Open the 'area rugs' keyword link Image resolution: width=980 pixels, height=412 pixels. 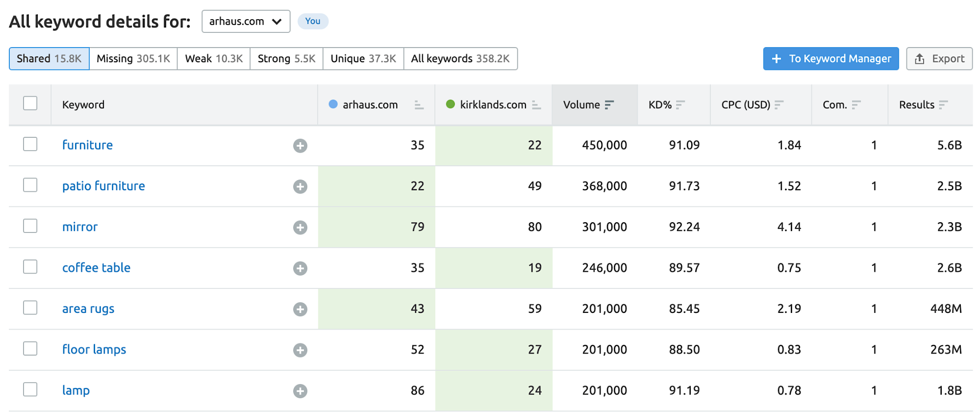(x=88, y=309)
